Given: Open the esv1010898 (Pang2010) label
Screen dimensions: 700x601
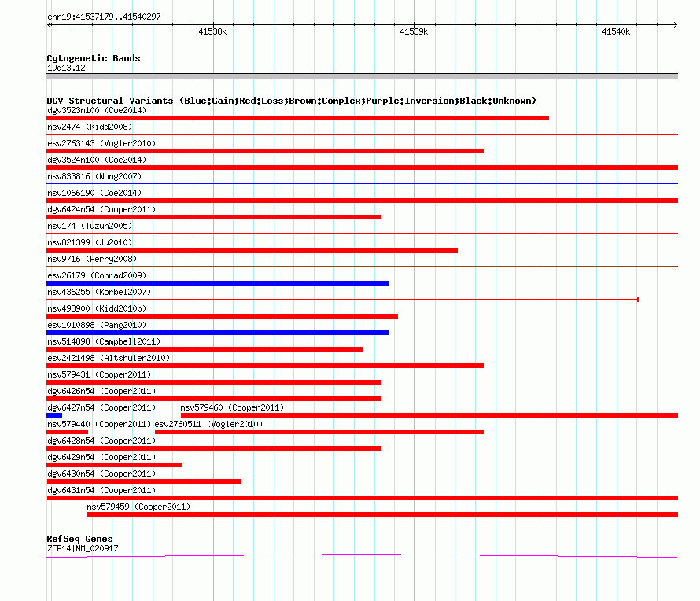Looking at the screenshot, I should [x=97, y=325].
